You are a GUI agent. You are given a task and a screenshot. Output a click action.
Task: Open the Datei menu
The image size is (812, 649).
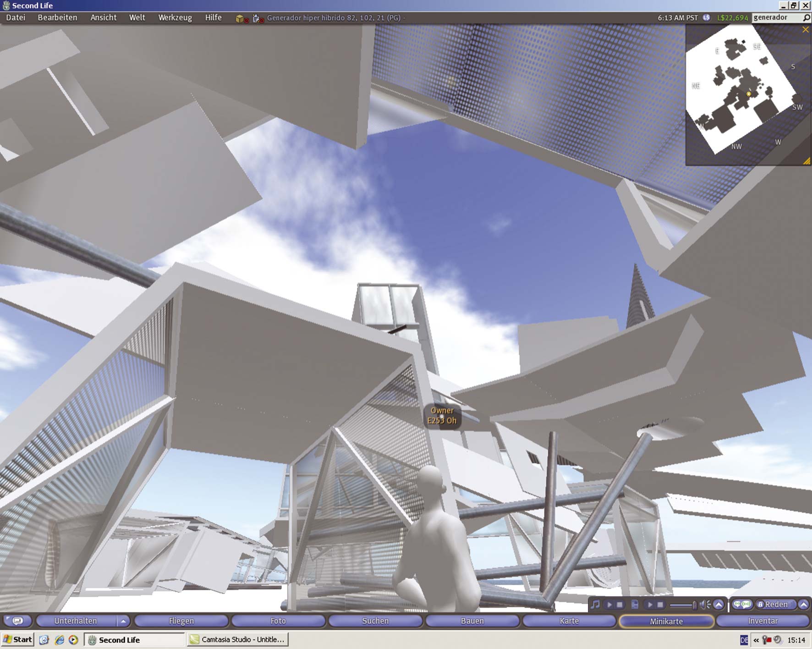click(x=16, y=17)
